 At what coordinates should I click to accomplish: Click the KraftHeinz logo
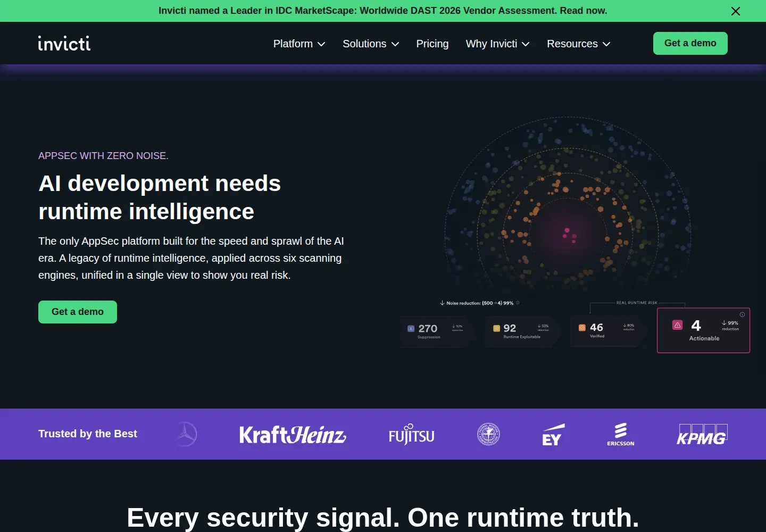click(x=293, y=435)
